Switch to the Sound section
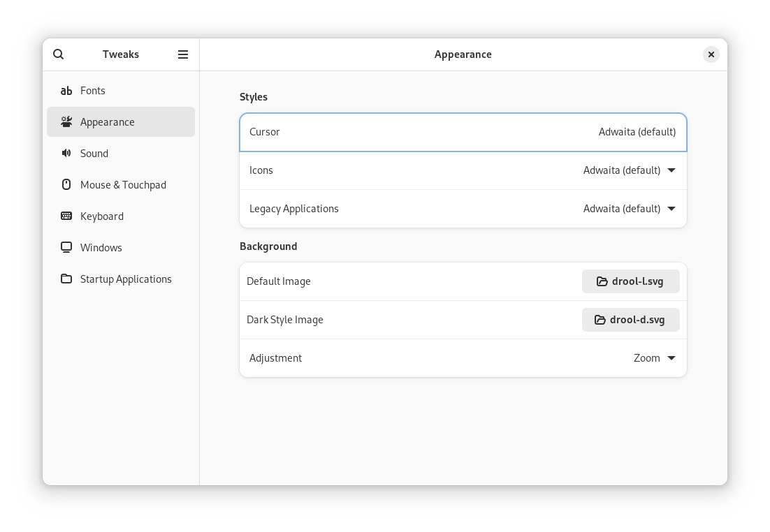The image size is (770, 532). point(121,154)
